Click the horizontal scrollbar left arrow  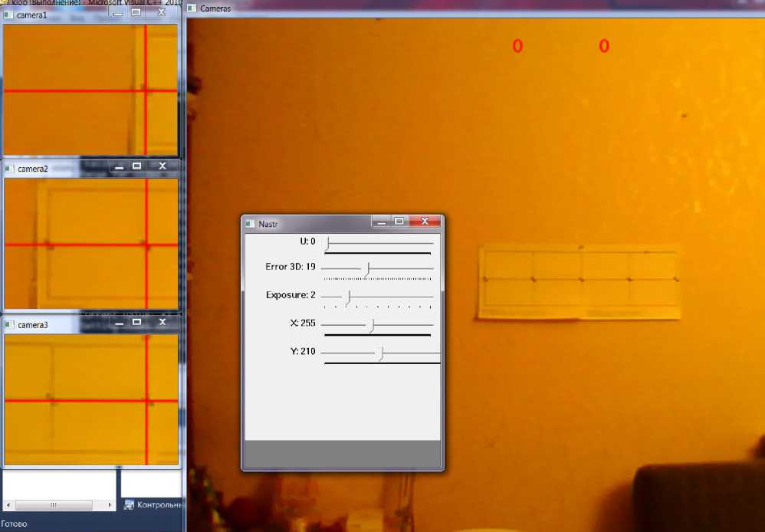pyautogui.click(x=8, y=505)
